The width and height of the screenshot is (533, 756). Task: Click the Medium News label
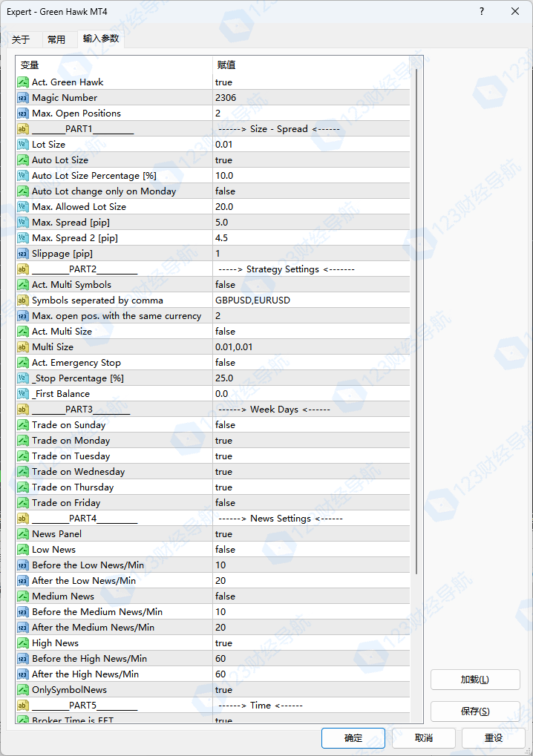pos(63,596)
